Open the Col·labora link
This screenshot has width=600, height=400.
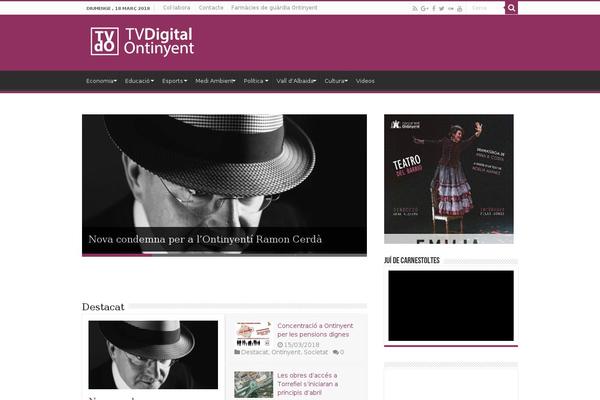176,8
